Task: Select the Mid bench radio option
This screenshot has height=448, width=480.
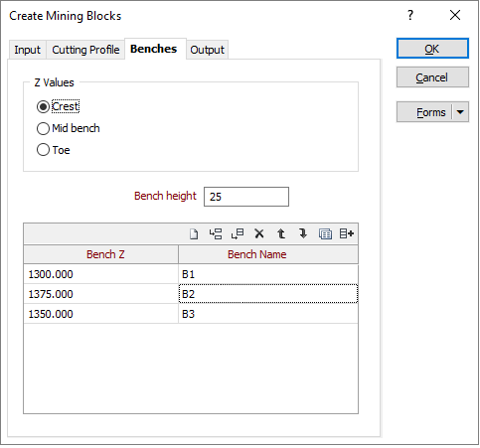Action: (x=43, y=128)
